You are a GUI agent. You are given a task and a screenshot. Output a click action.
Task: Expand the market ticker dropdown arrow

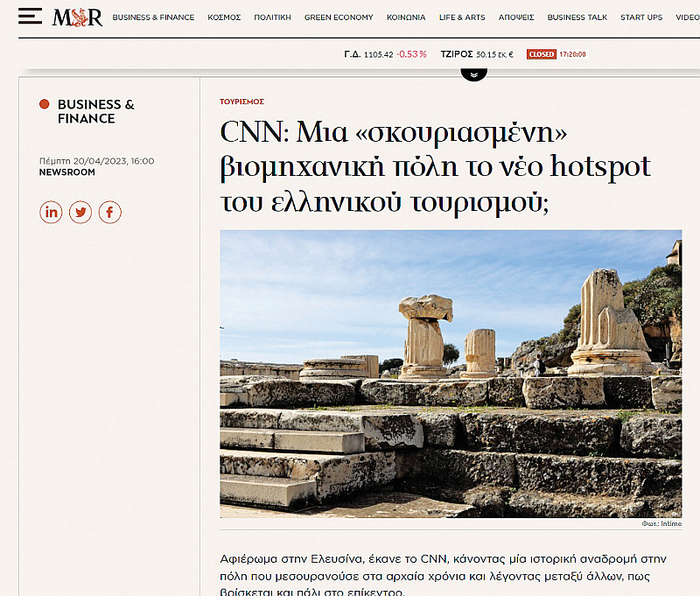pos(473,75)
